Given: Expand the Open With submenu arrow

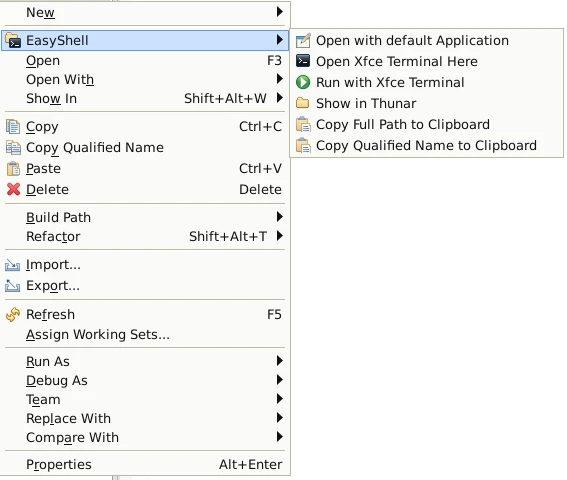Looking at the screenshot, I should 280,78.
